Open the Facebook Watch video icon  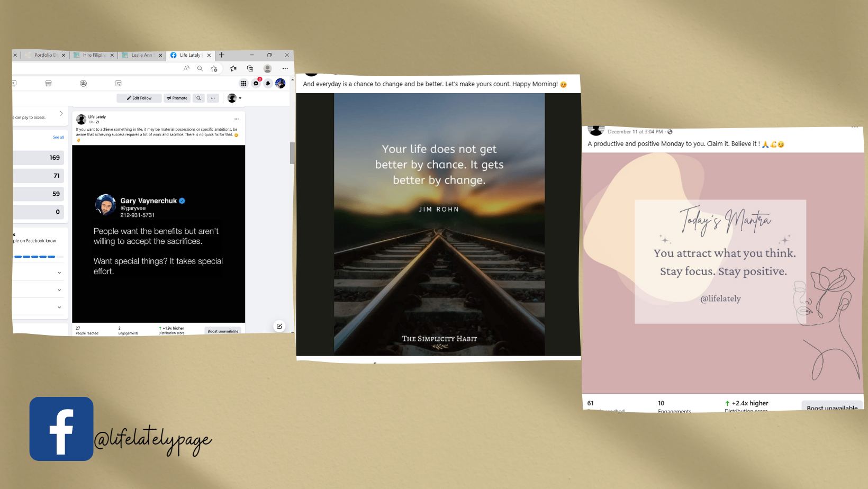pos(14,83)
